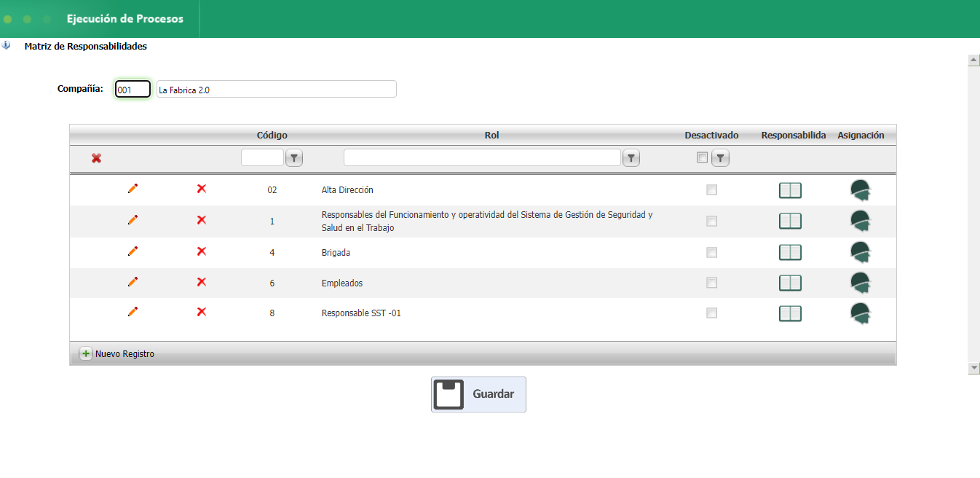Sort by the Código column header
The image size is (980, 478).
tap(272, 135)
